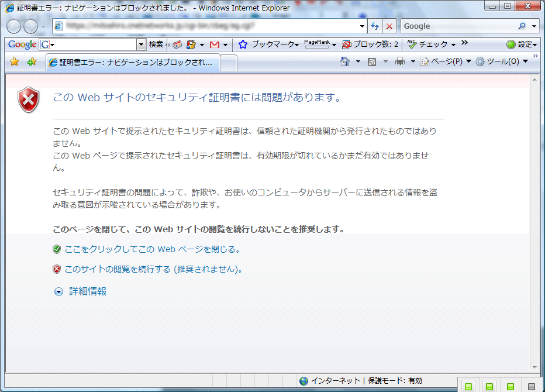Viewport: 545px width, 392px height.
Task: Open the Favorites Center star icon
Action: click(x=15, y=62)
